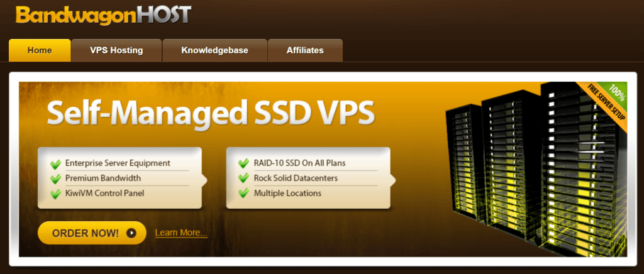Image resolution: width=644 pixels, height=274 pixels.
Task: Click the arrow icon in the ORDER NOW button
Action: [131, 233]
